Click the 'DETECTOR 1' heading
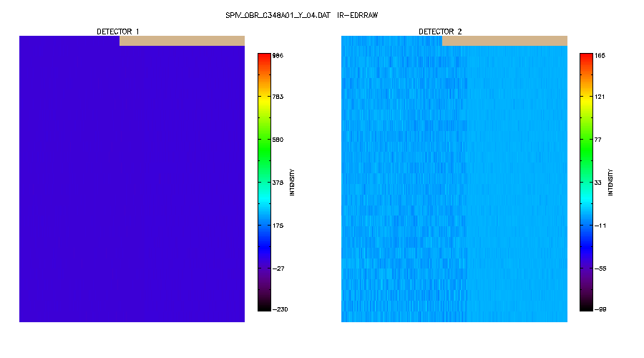Viewport: 644px width, 358px height. (x=118, y=32)
